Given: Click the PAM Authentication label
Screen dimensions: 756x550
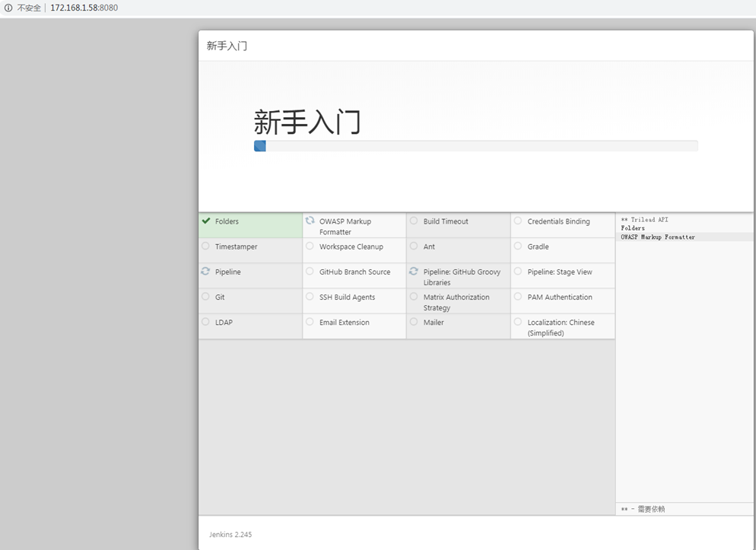Looking at the screenshot, I should coord(560,297).
